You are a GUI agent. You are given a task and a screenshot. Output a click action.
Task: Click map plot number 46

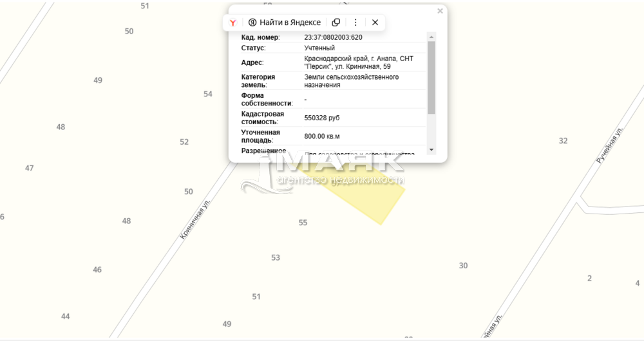[x=97, y=270]
